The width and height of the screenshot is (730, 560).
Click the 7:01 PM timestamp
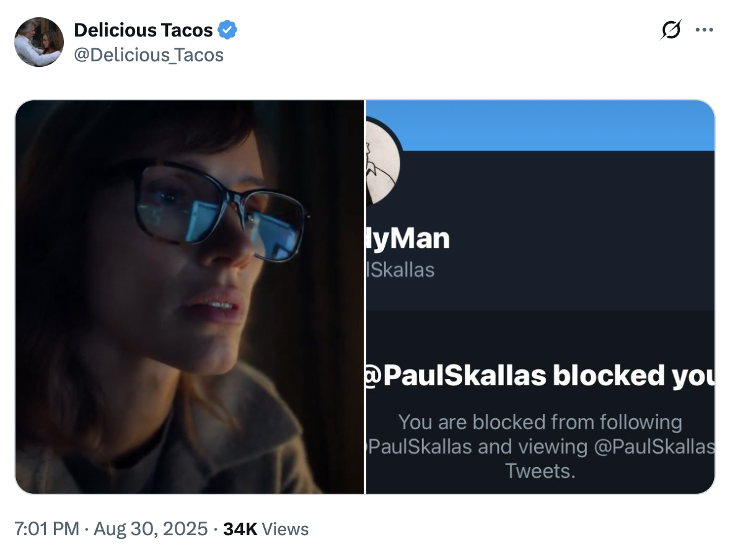pos(47,529)
